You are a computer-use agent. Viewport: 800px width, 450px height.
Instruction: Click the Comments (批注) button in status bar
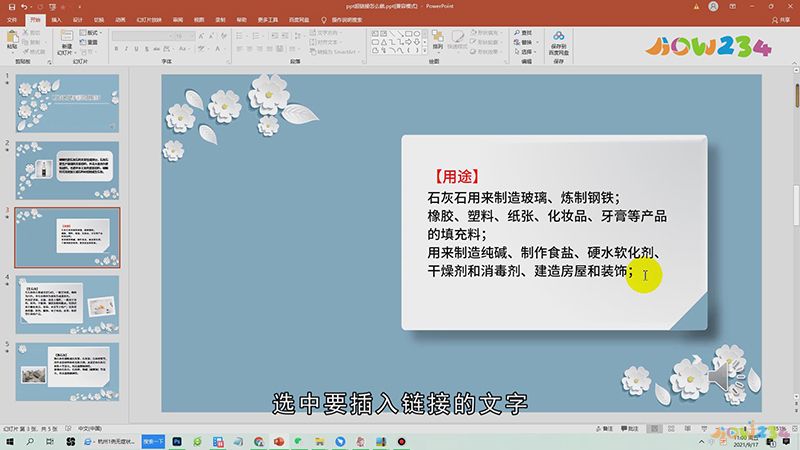tap(630, 429)
